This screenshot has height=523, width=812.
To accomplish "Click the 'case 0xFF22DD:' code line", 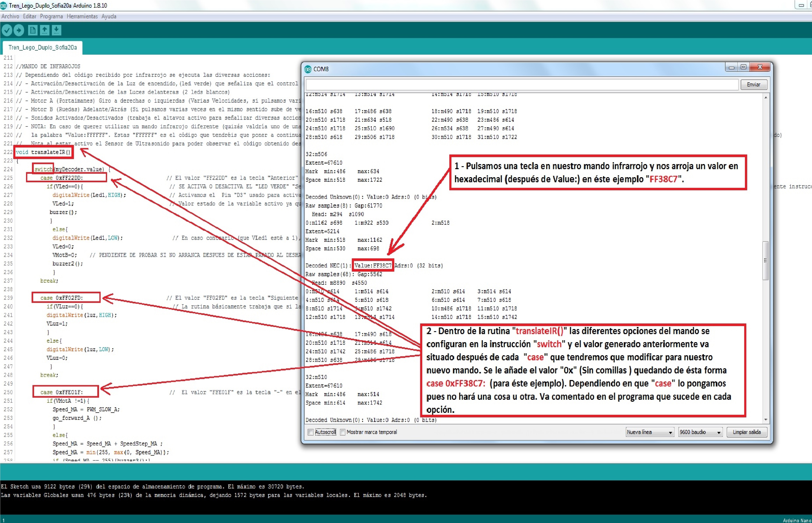I will [61, 178].
